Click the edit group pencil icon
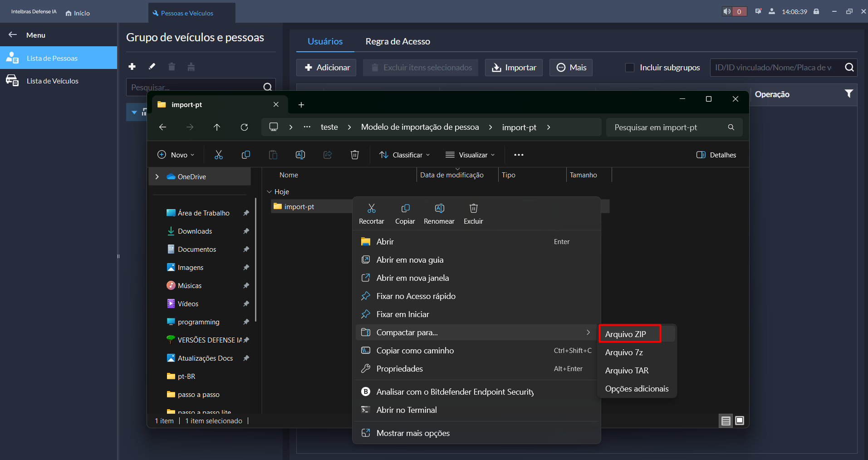 [x=152, y=67]
